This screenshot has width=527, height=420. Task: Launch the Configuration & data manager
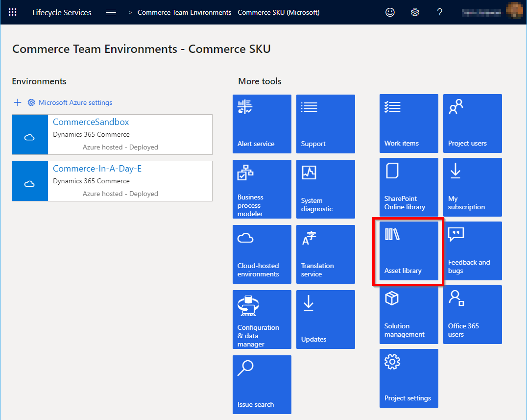262,320
